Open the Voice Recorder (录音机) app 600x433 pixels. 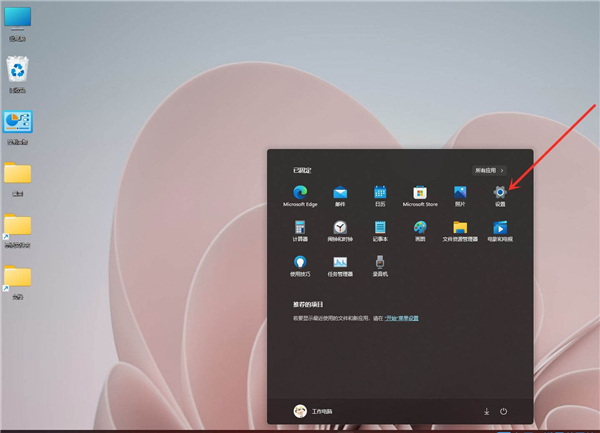coord(380,266)
